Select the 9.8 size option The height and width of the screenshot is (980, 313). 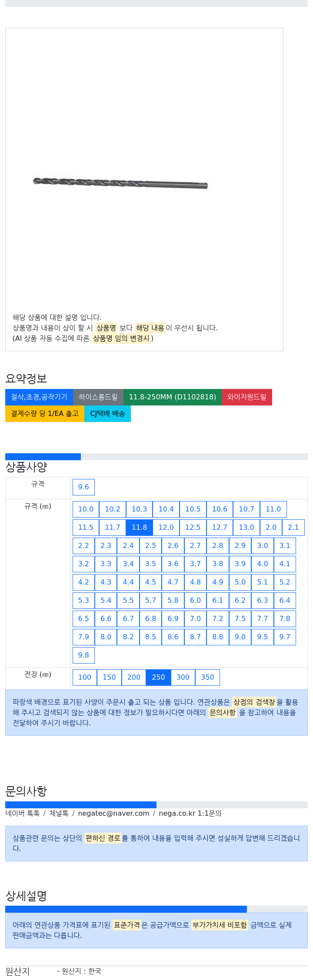pyautogui.click(x=83, y=655)
